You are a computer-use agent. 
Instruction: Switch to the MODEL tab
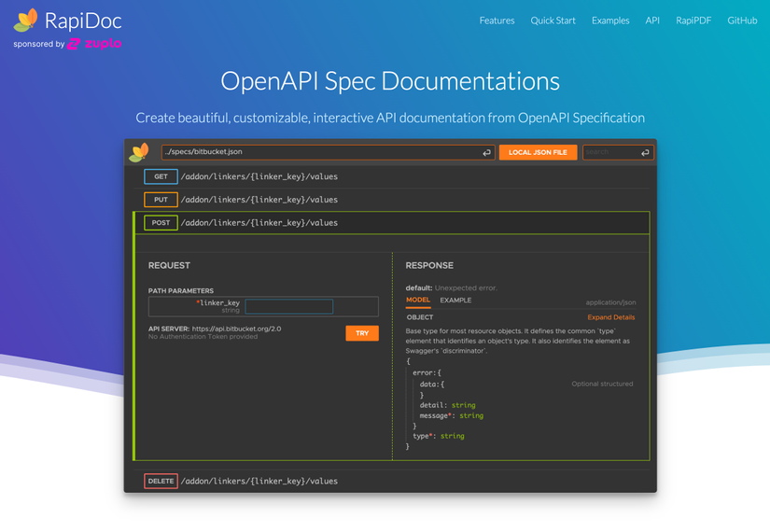[x=418, y=301]
